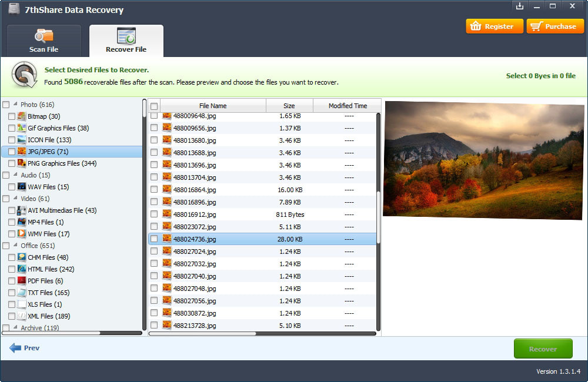Click the file icon beside 488016864.jpg
This screenshot has width=588, height=382.
coord(167,189)
